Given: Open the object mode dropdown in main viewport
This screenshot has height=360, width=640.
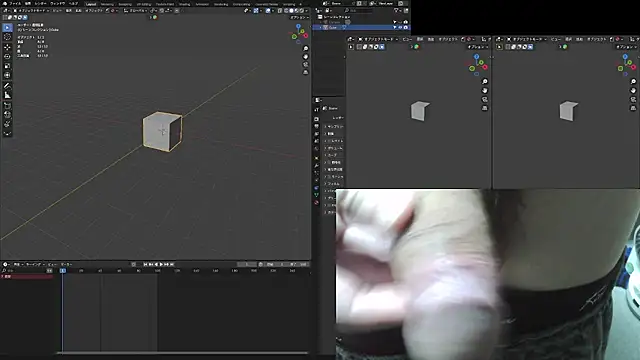Looking at the screenshot, I should tap(32, 10).
